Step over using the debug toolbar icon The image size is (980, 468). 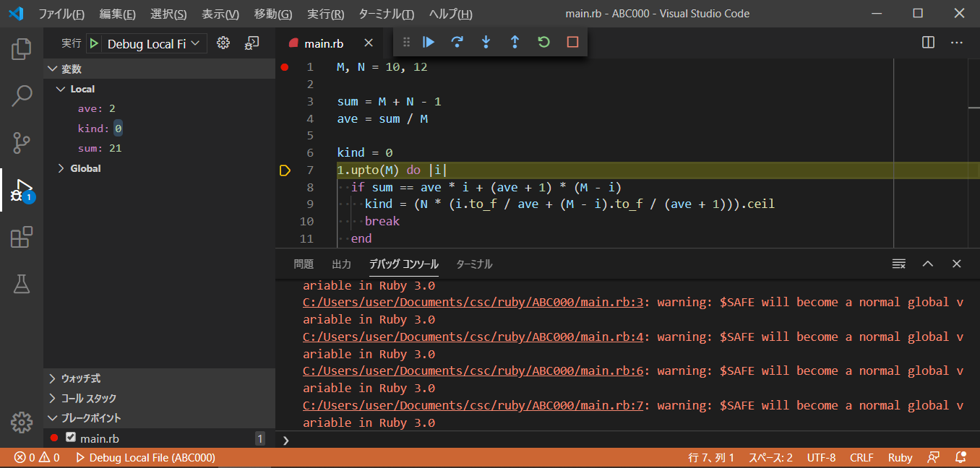tap(457, 42)
